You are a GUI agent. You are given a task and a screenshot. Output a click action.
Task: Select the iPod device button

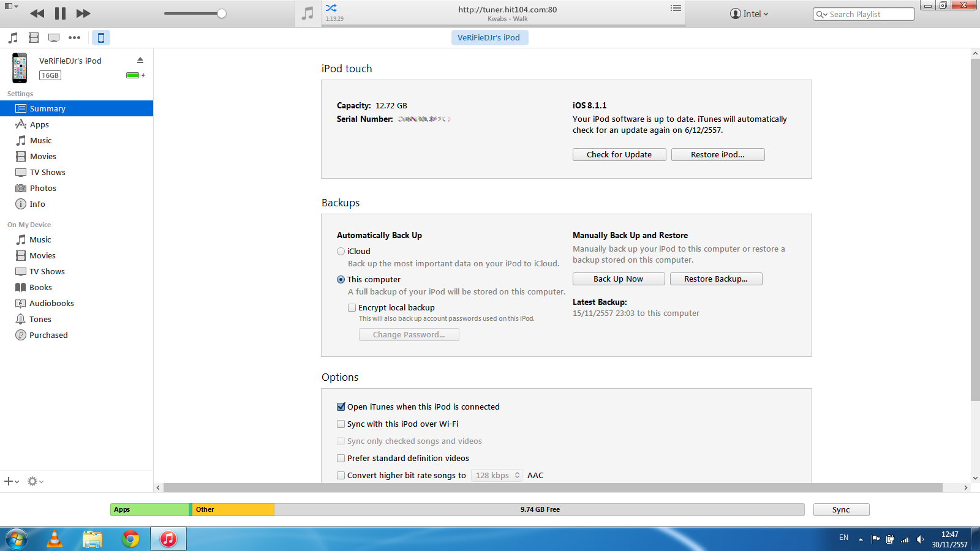(101, 38)
